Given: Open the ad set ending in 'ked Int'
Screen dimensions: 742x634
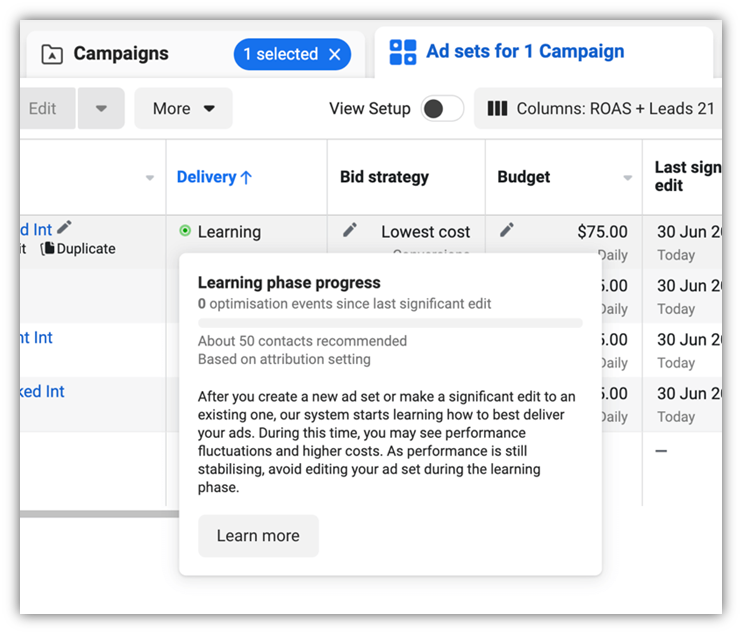Looking at the screenshot, I should 42,392.
